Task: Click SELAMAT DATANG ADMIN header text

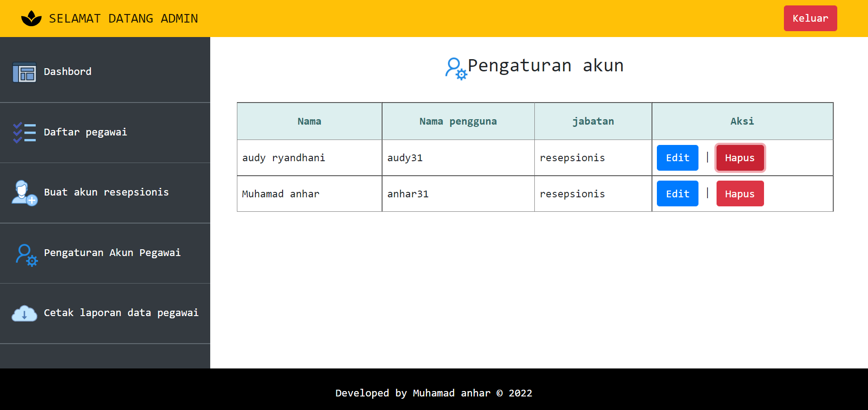Action: pyautogui.click(x=123, y=19)
